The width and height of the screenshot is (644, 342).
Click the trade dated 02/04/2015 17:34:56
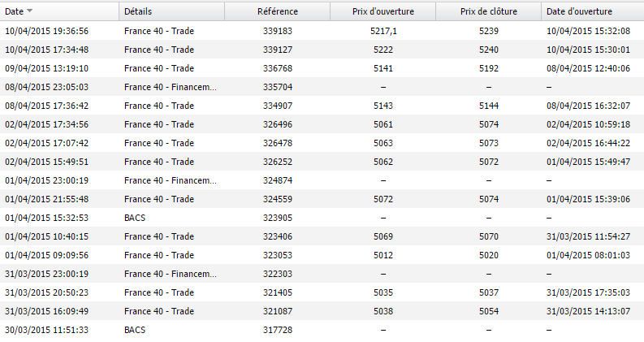coord(46,124)
